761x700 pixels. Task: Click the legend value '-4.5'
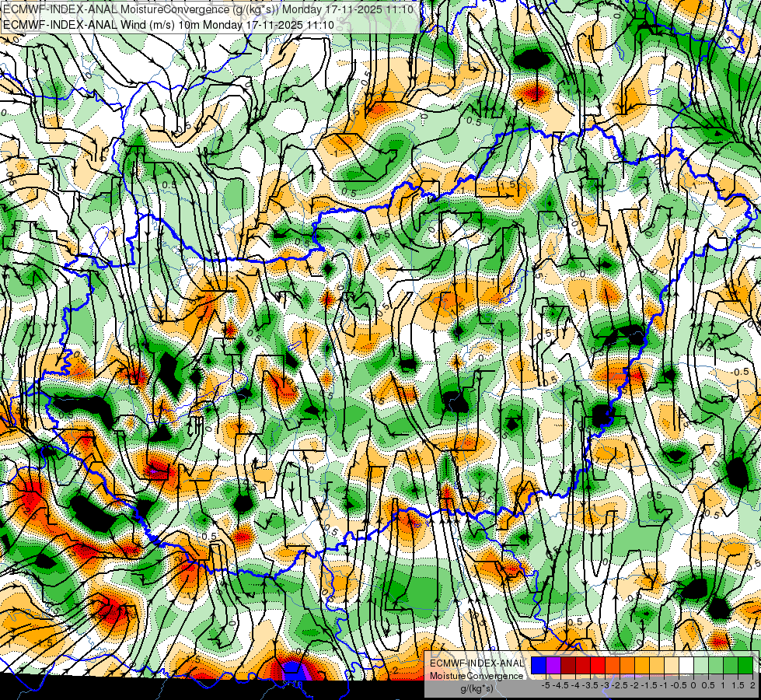click(x=560, y=685)
